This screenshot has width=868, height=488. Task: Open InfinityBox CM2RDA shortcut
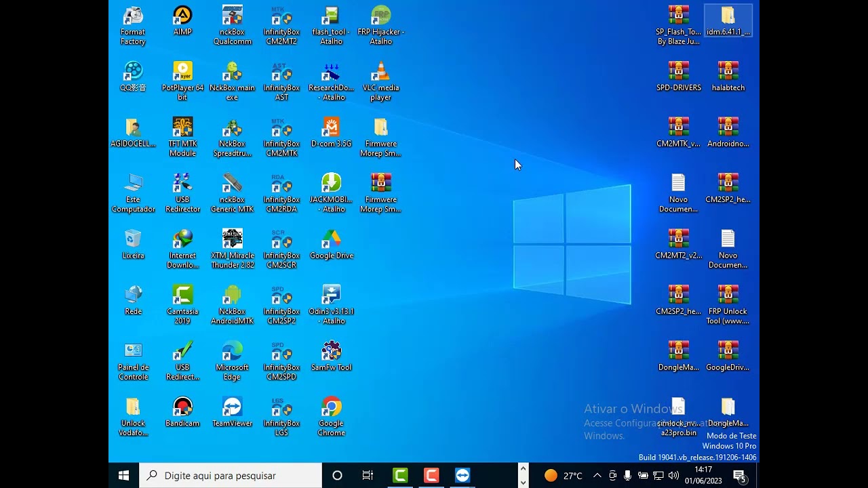click(281, 193)
